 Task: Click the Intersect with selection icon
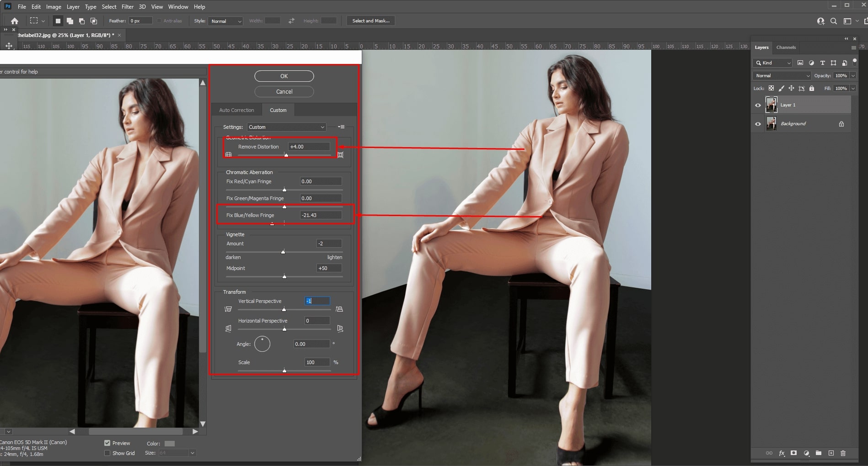(94, 21)
